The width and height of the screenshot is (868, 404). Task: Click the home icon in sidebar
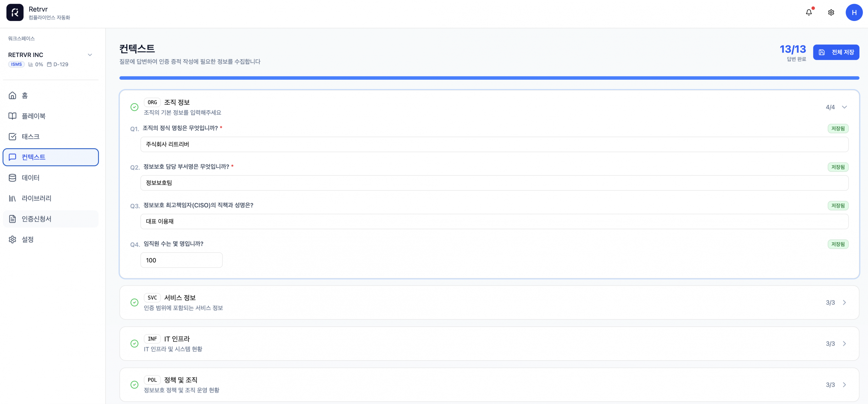point(13,96)
